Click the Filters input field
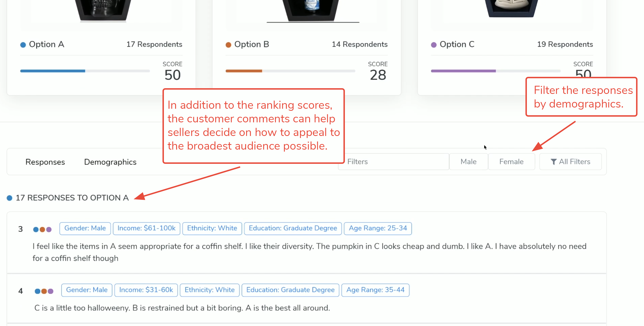644x326 pixels. [x=393, y=162]
